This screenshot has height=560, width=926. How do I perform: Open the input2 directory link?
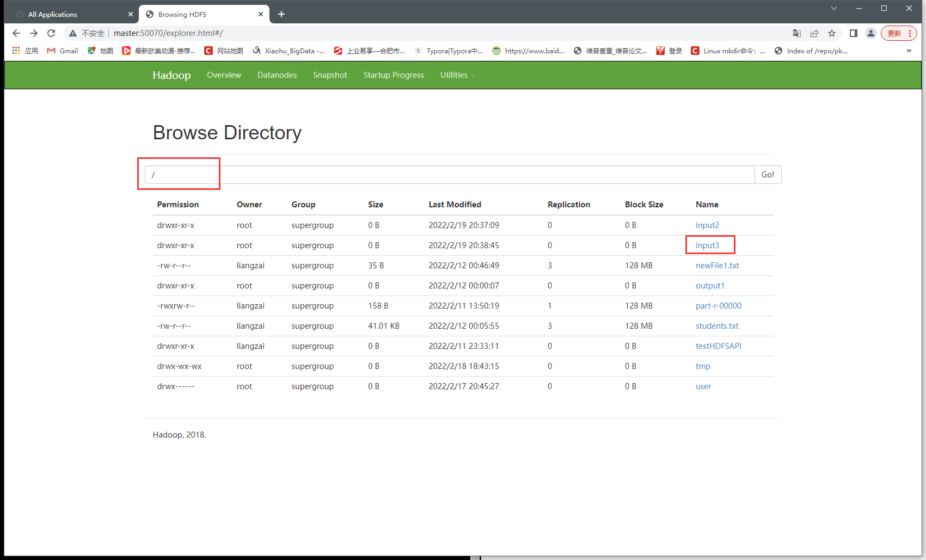(707, 225)
